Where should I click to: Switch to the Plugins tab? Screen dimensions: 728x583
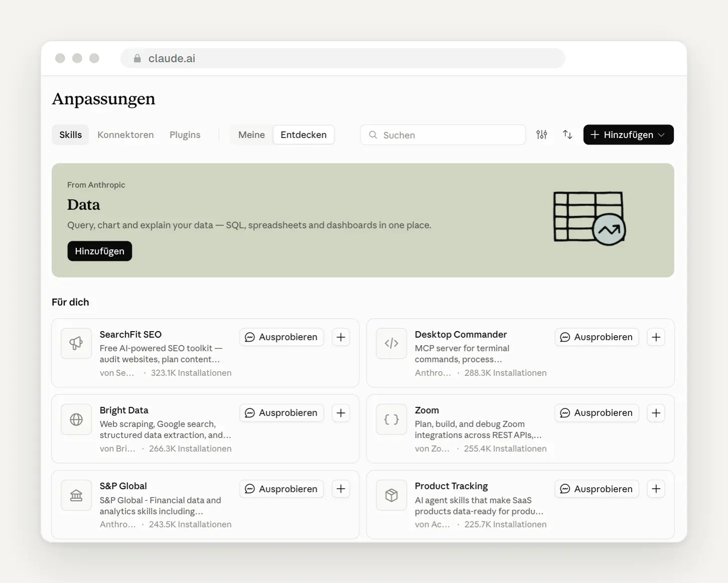[185, 135]
